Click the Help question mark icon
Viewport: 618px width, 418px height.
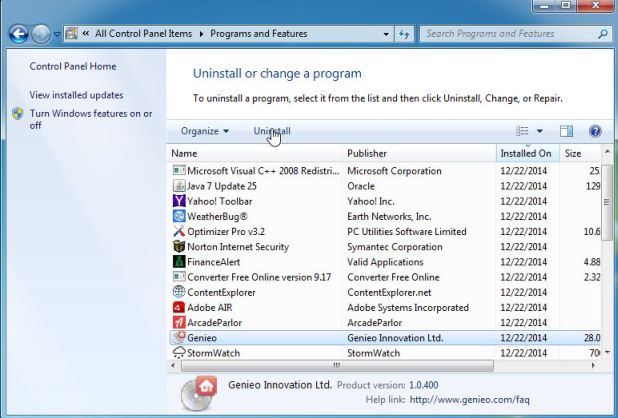coord(595,131)
